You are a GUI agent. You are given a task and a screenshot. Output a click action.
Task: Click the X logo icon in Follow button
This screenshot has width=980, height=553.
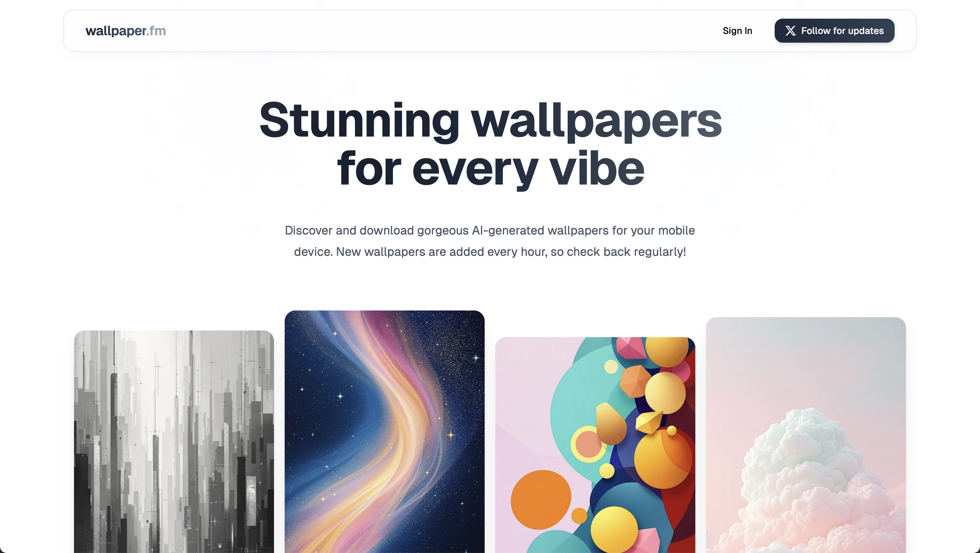tap(790, 31)
